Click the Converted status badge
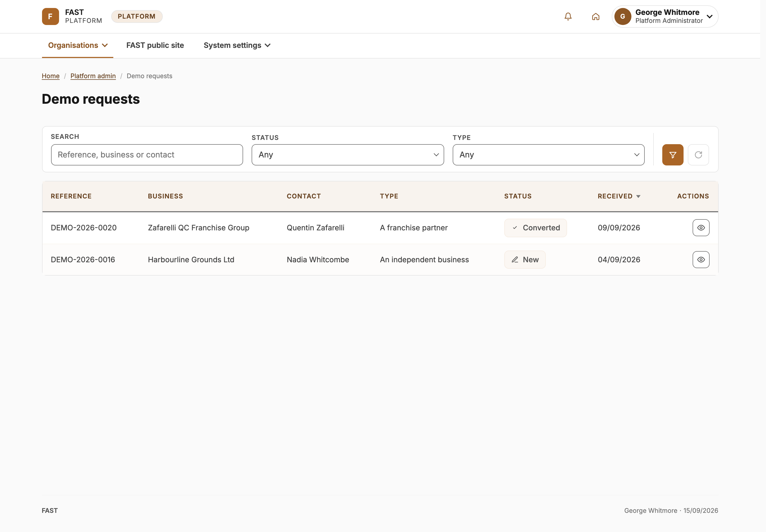Image resolution: width=766 pixels, height=532 pixels. [x=535, y=228]
